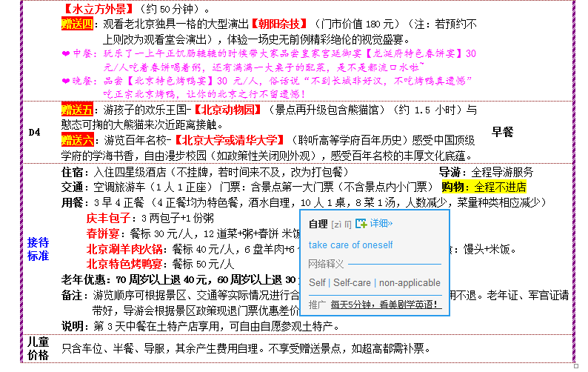Select the translation 'take care of oneself'
The height and width of the screenshot is (372, 588).
pos(350,245)
